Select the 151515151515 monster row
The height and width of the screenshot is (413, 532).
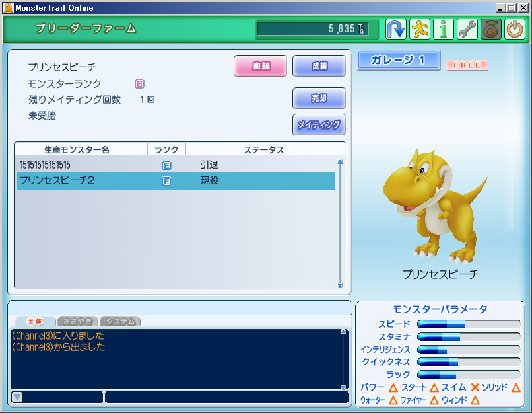click(176, 165)
